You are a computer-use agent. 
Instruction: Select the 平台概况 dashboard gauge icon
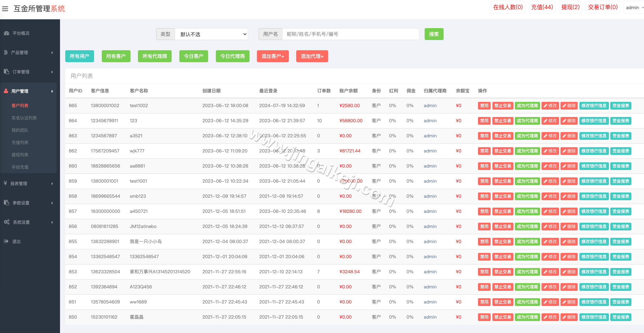[7, 33]
